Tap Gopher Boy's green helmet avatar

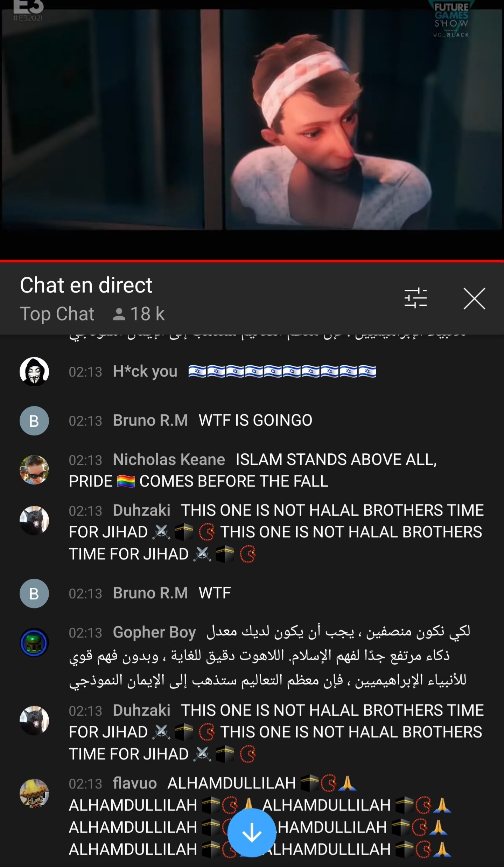[34, 642]
